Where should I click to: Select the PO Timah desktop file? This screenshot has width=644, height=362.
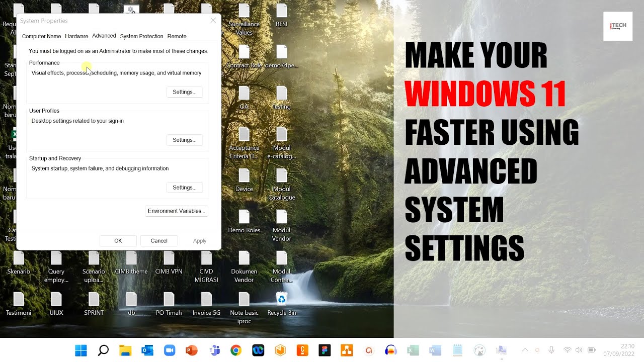click(169, 304)
